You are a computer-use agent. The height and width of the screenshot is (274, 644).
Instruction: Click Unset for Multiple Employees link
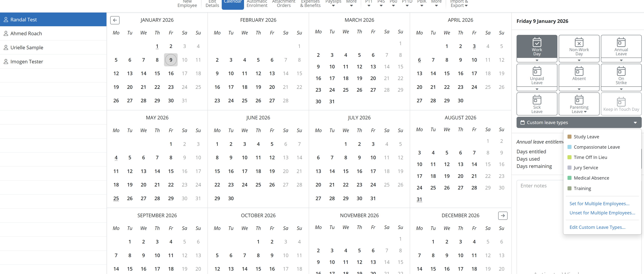[x=602, y=213]
